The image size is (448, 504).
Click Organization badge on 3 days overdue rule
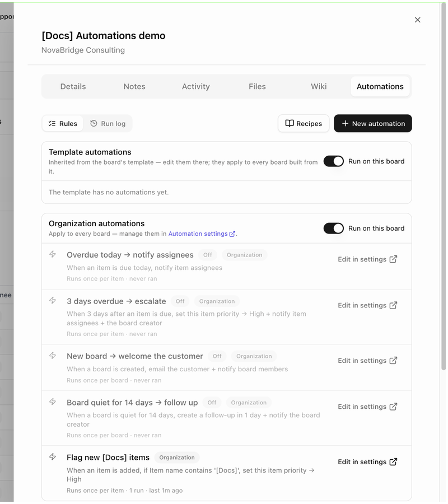tap(218, 302)
